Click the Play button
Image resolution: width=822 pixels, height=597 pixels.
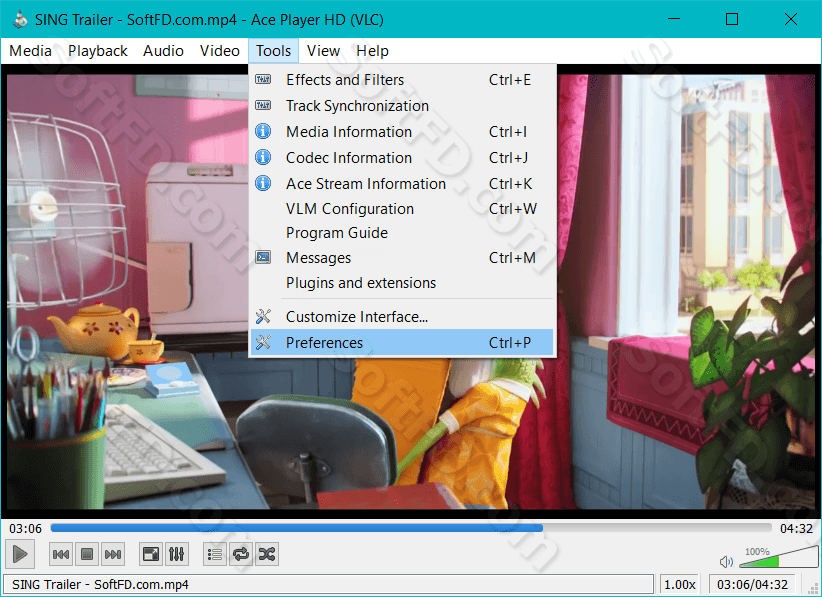(x=20, y=554)
